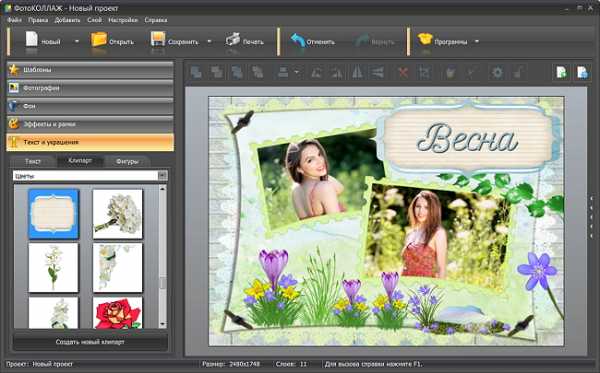This screenshot has width=600, height=373.
Task: Select the red rose clipart thumbnail
Action: [117, 313]
